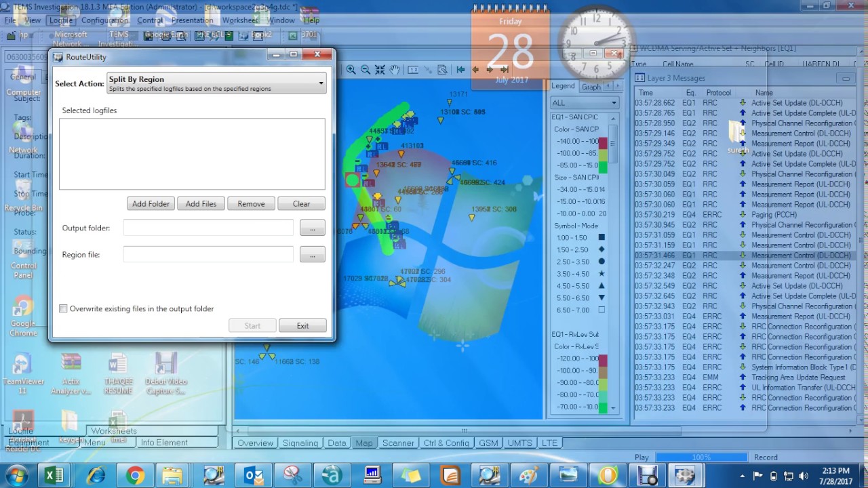Click the Windows Start orb
This screenshot has width=868, height=488.
click(16, 475)
